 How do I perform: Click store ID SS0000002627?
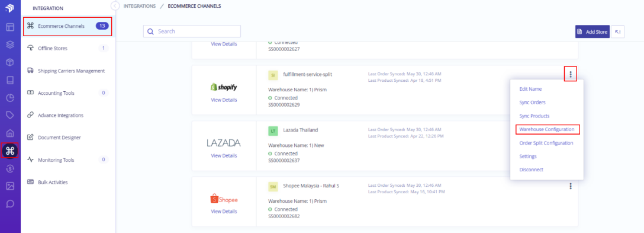(x=284, y=49)
